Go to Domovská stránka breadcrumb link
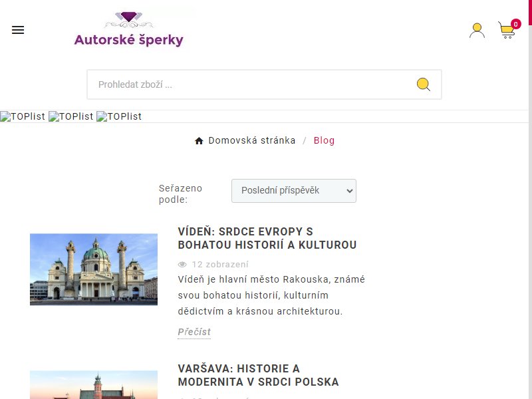This screenshot has width=532, height=399. [x=252, y=140]
